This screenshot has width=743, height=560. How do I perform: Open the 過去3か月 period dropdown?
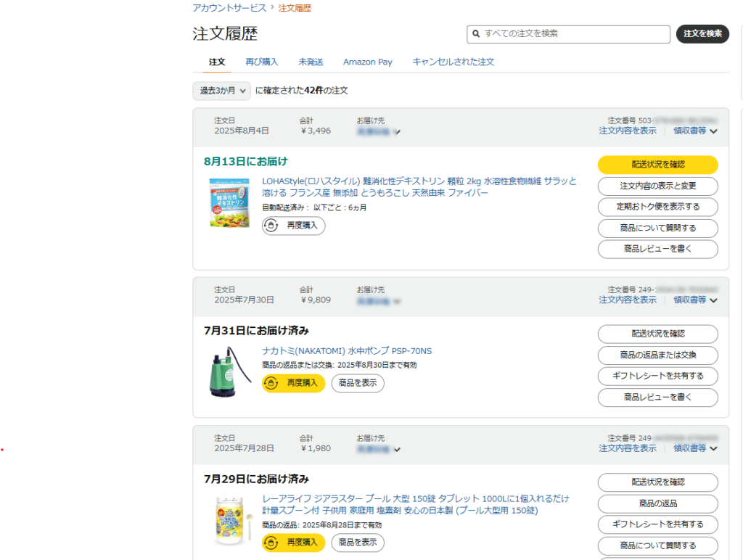click(x=221, y=91)
